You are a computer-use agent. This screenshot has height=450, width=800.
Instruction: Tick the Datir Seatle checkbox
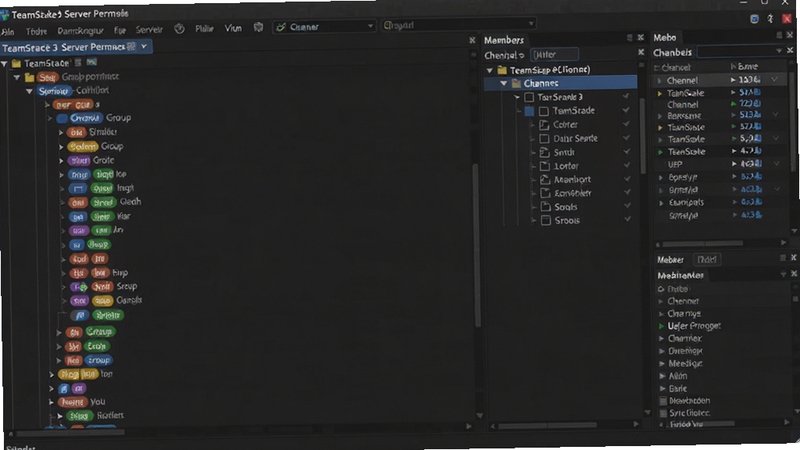(544, 138)
